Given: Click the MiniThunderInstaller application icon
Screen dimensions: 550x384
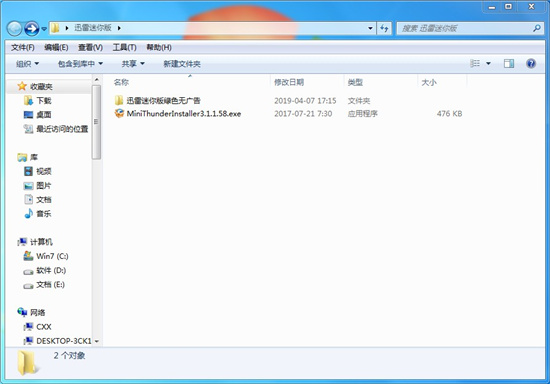Looking at the screenshot, I should (x=119, y=113).
